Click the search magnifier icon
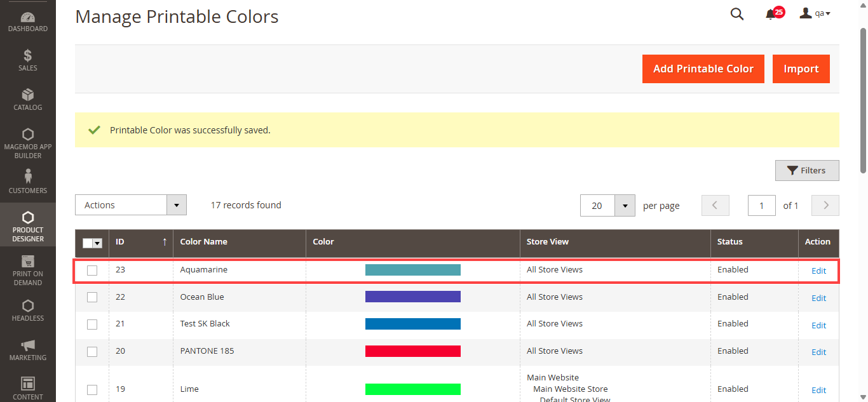This screenshot has width=868, height=402. tap(737, 14)
